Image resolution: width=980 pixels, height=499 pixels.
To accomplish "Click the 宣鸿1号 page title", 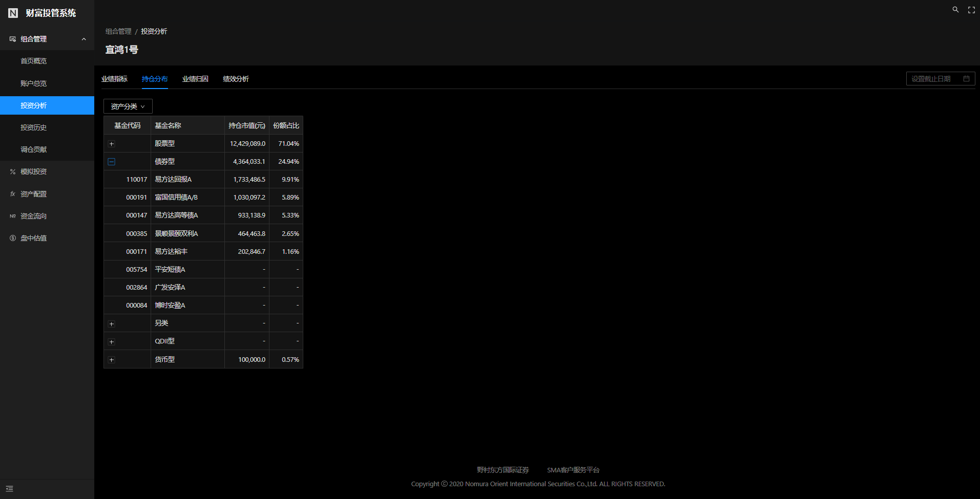I will (121, 50).
